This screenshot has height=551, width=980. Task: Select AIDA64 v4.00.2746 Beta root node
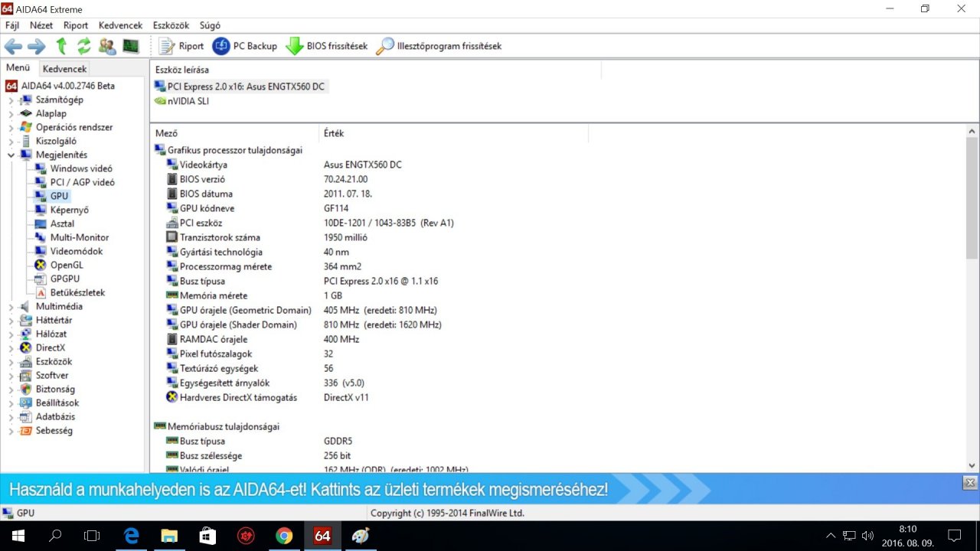[x=67, y=86]
